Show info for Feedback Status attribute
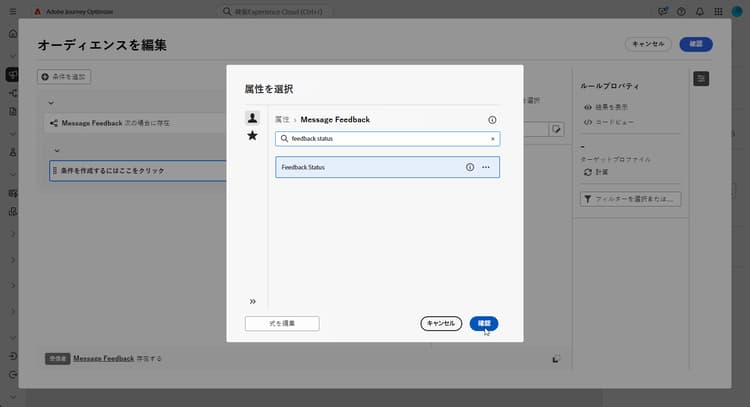 [470, 167]
